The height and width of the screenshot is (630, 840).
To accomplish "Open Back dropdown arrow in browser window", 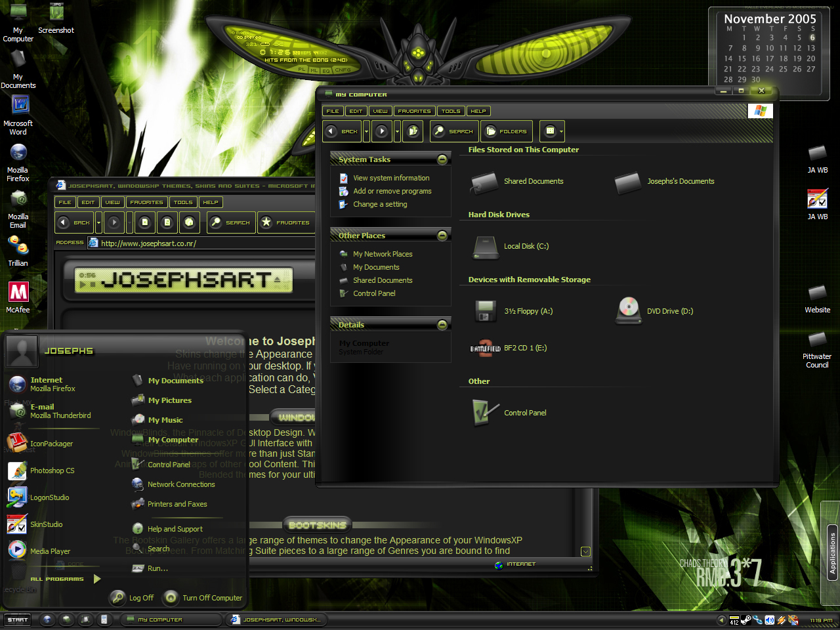I will (98, 222).
